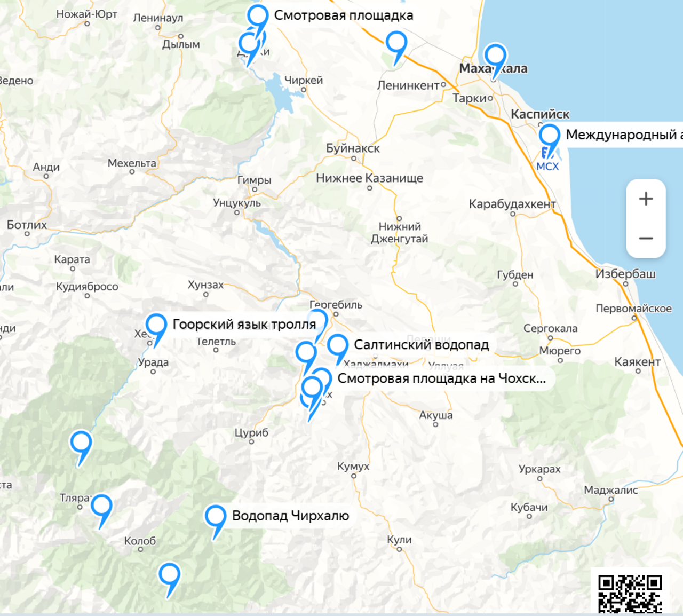Viewport: 683px width, 616px height.
Task: Click the pin just below Гергебиль
Action: coord(318,320)
